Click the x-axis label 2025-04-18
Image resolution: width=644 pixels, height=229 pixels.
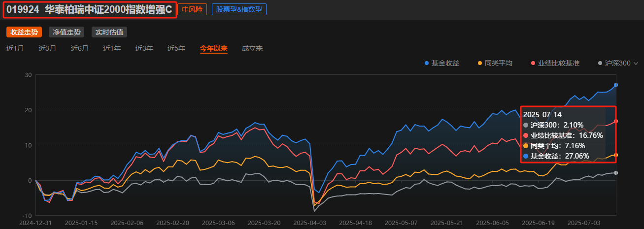click(356, 223)
